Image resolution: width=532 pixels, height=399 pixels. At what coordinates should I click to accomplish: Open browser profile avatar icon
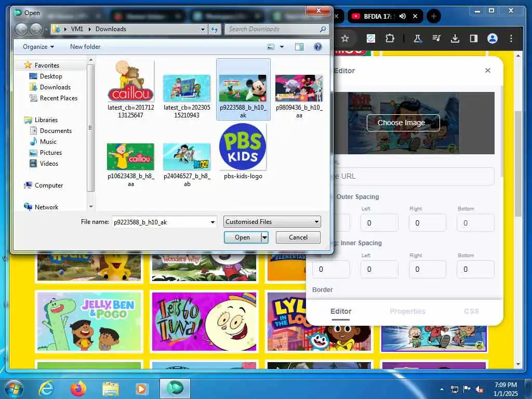[x=493, y=38]
